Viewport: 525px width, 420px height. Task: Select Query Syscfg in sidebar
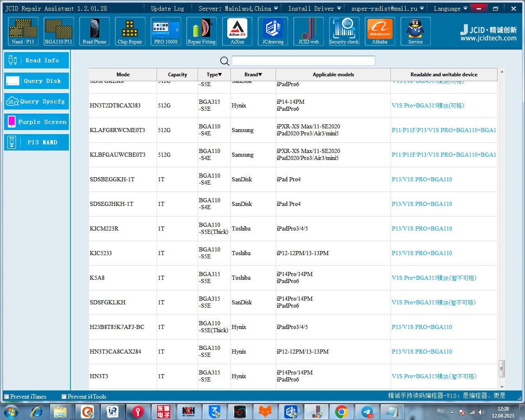[x=37, y=101]
